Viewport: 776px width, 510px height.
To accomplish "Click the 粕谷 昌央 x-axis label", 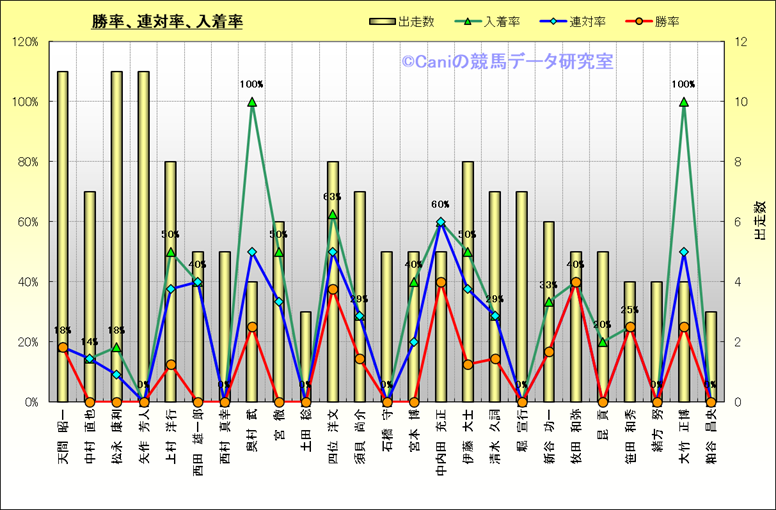I will point(711,430).
